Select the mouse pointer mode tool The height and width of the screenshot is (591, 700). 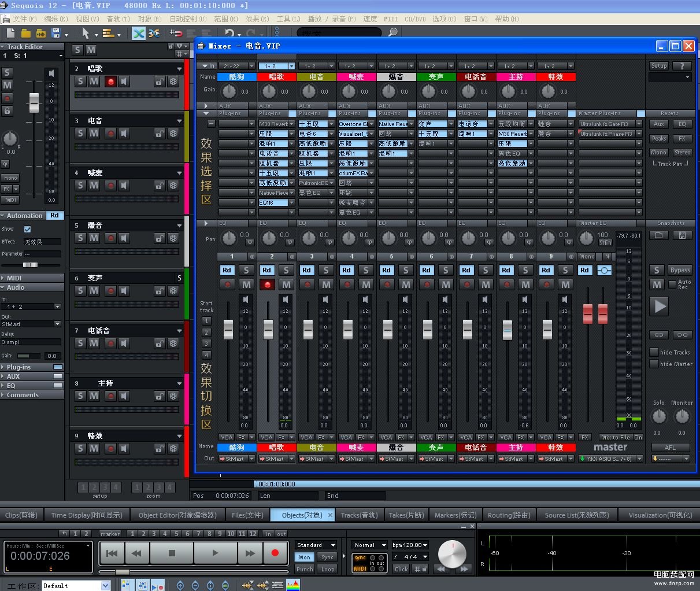pyautogui.click(x=86, y=33)
